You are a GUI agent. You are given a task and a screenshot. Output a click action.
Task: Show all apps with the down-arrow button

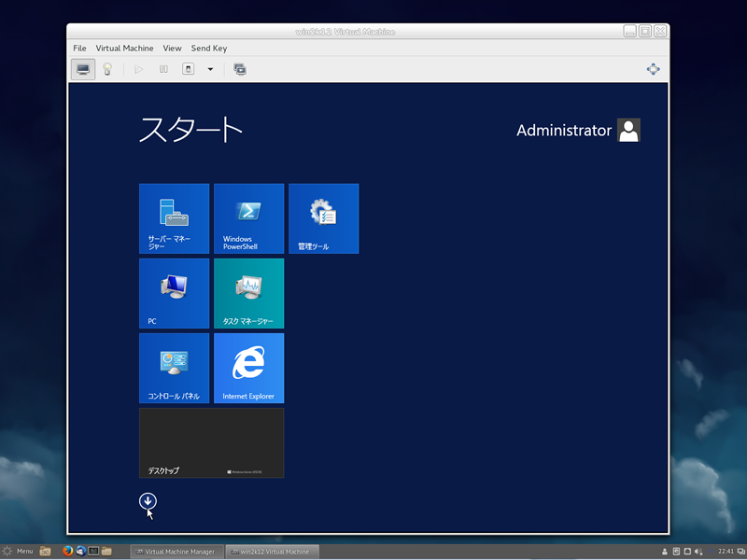[148, 501]
